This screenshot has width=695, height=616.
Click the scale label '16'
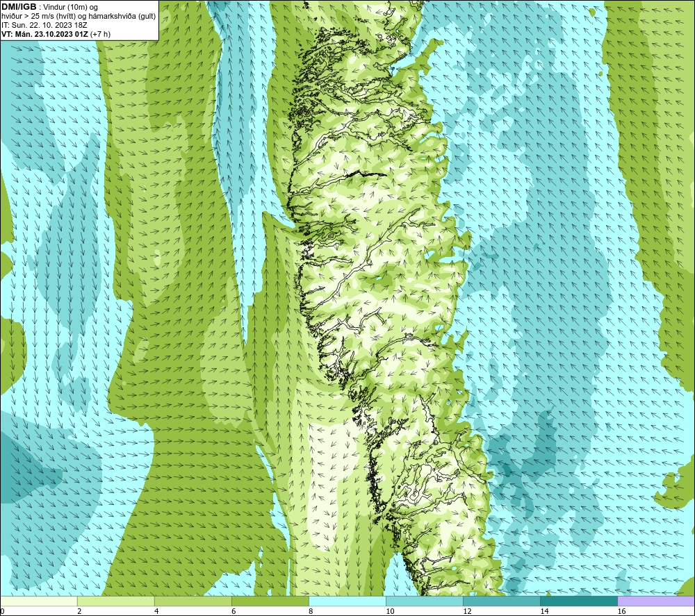(x=621, y=612)
